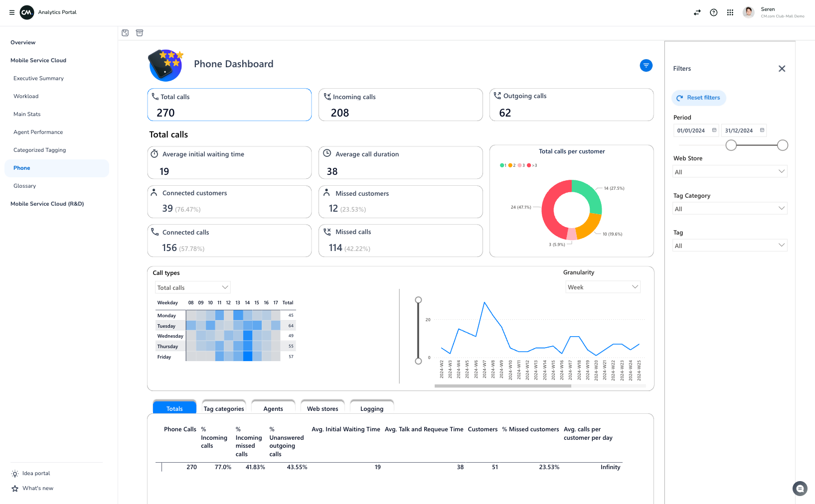The width and height of the screenshot is (815, 504).
Task: Toggle the green legend item 1
Action: point(502,165)
